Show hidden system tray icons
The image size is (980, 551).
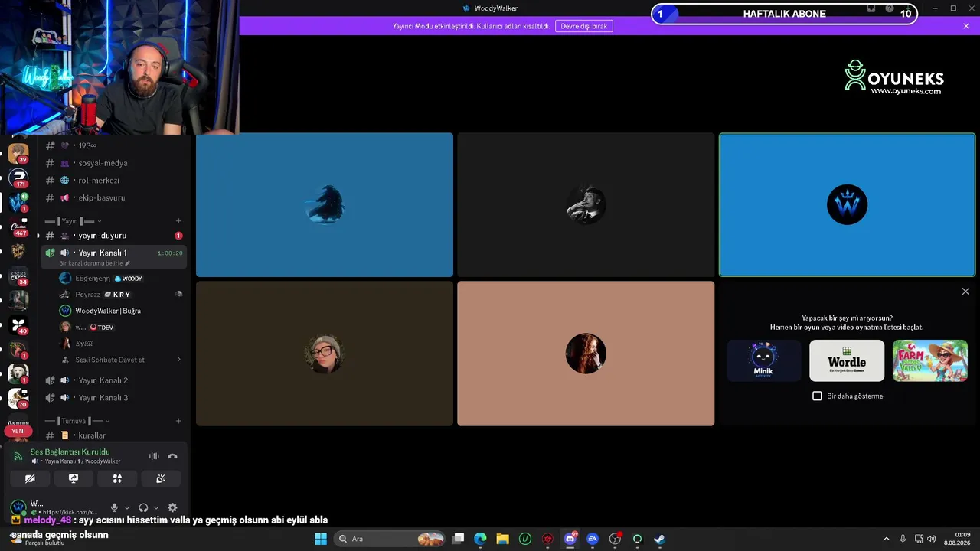(887, 539)
